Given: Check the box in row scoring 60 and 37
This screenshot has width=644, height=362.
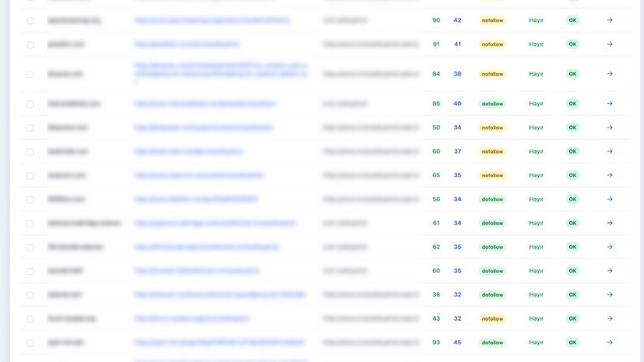Looking at the screenshot, I should pyautogui.click(x=30, y=152).
